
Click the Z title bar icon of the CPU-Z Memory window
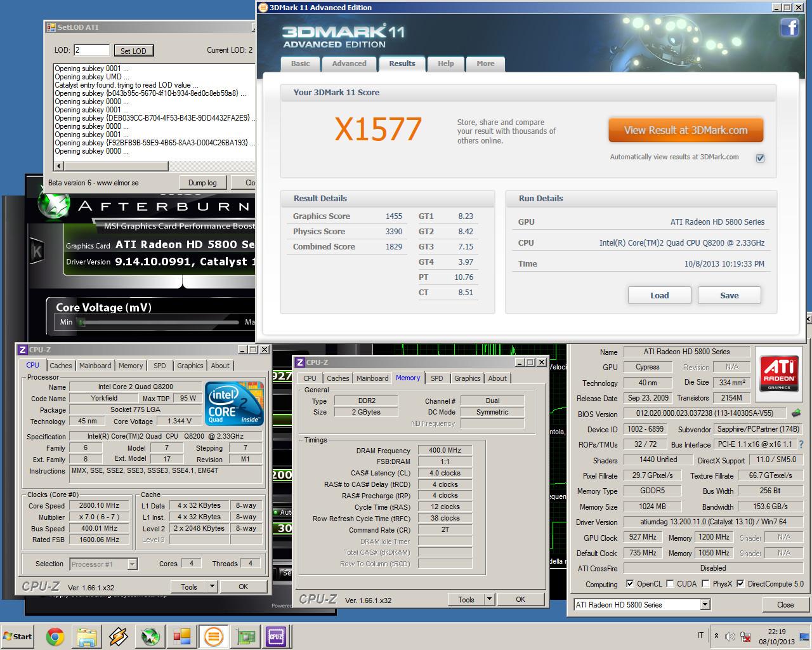point(300,362)
